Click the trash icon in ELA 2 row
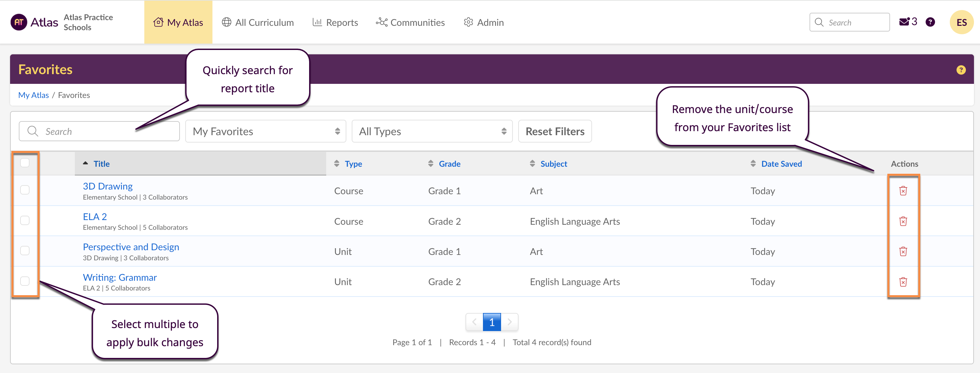The height and width of the screenshot is (373, 980). pos(903,221)
